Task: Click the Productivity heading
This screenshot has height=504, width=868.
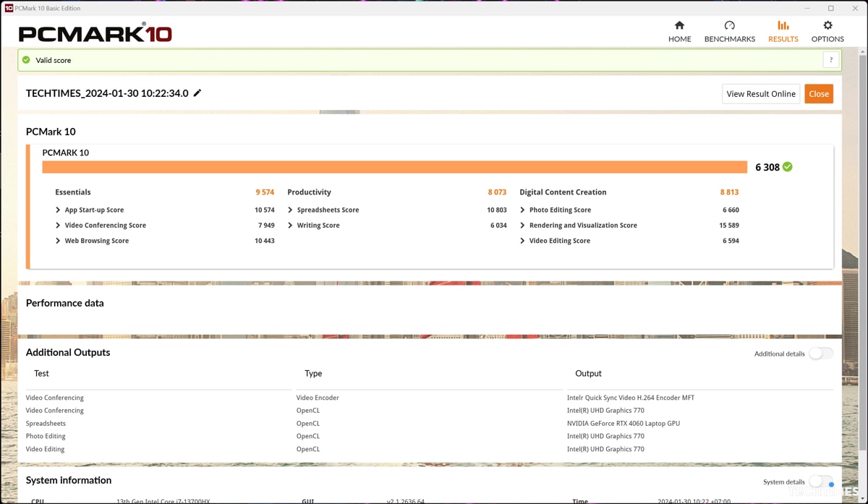Action: pyautogui.click(x=309, y=192)
